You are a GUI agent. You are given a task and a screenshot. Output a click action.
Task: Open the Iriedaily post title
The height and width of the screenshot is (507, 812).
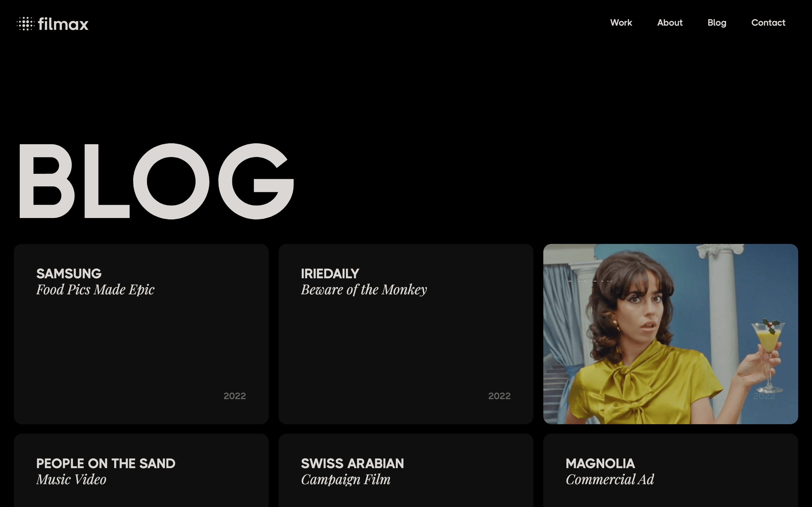tap(330, 273)
